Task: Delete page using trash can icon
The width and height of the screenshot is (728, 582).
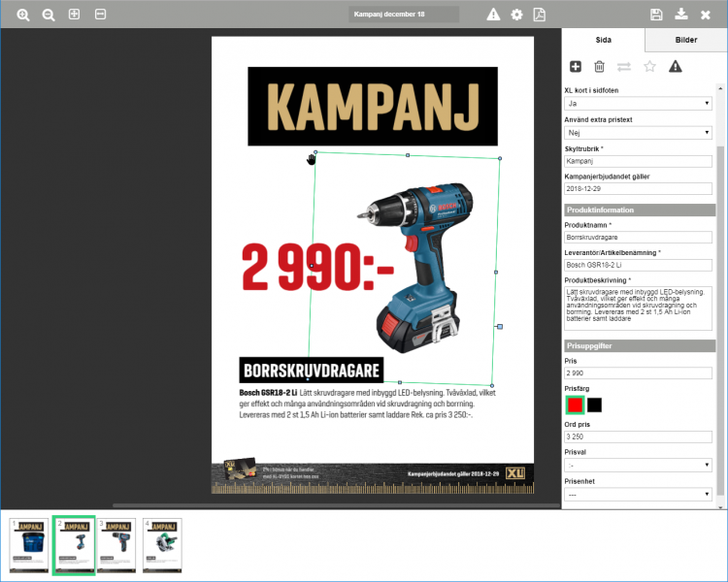Action: tap(600, 67)
